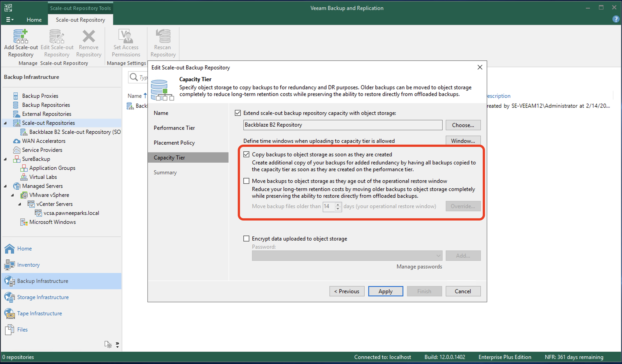Open the Manage passwords link
Screen dimensions: 622x364
point(419,267)
